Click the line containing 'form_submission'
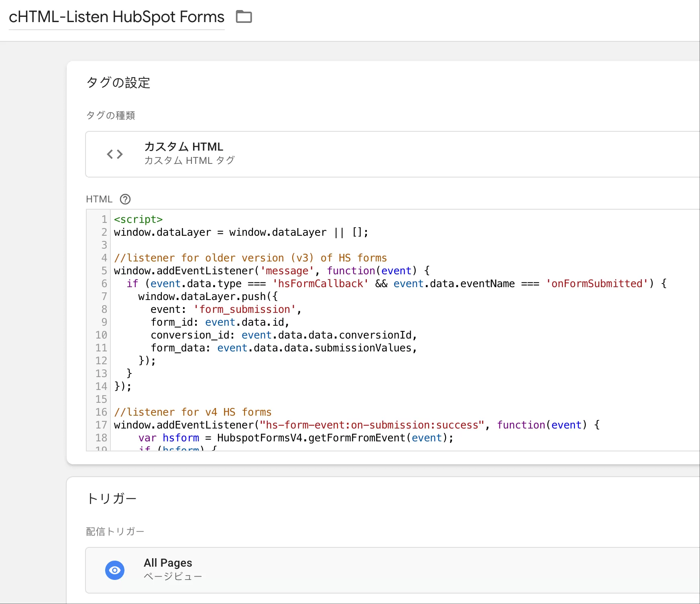700x604 pixels. pos(226,309)
